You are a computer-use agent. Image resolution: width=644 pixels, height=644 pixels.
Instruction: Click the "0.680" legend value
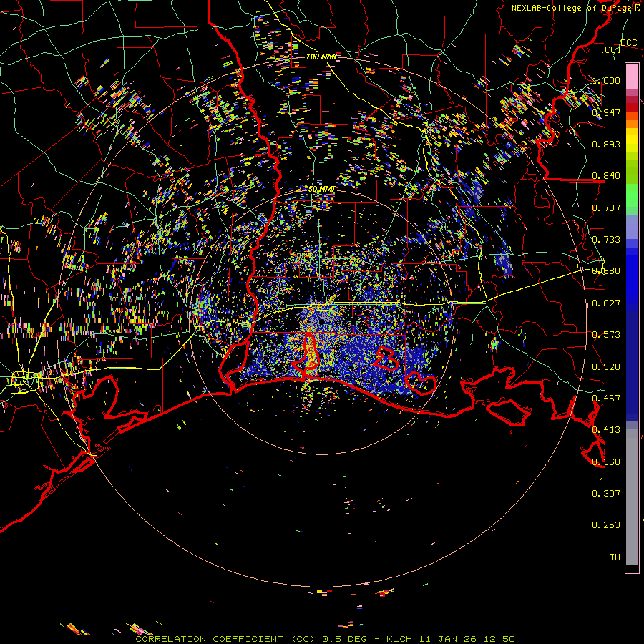(606, 271)
